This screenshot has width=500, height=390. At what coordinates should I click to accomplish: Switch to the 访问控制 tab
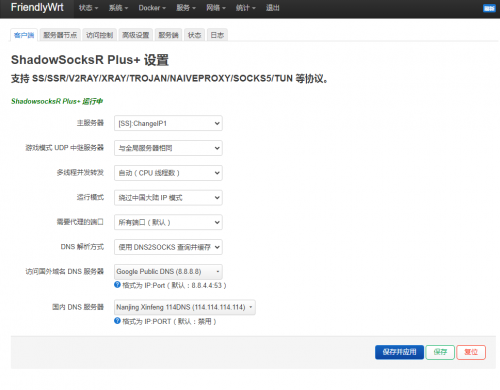99,35
